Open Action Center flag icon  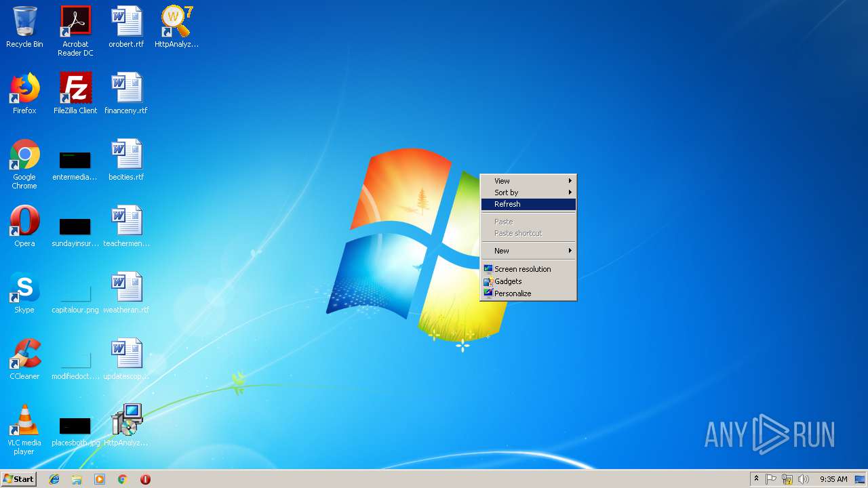[771, 479]
